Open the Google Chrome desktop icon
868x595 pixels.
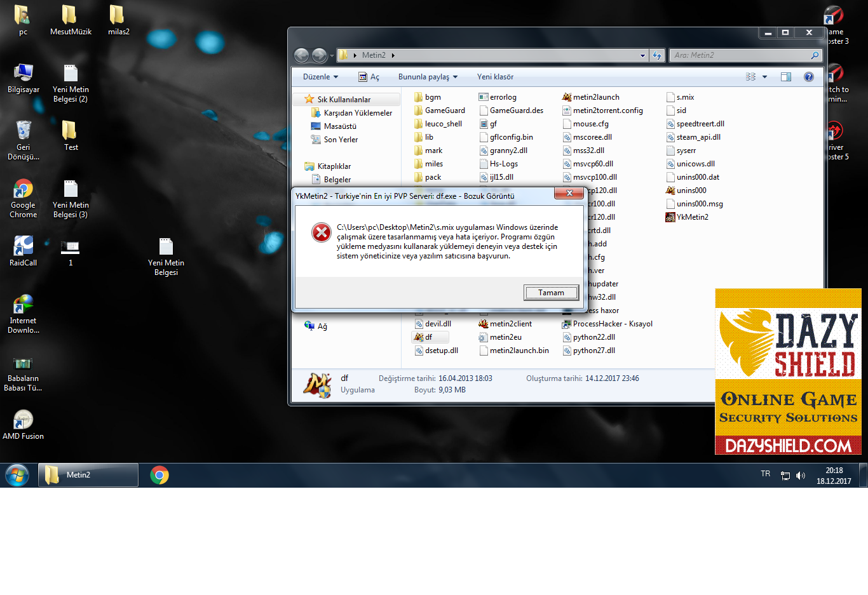click(23, 198)
